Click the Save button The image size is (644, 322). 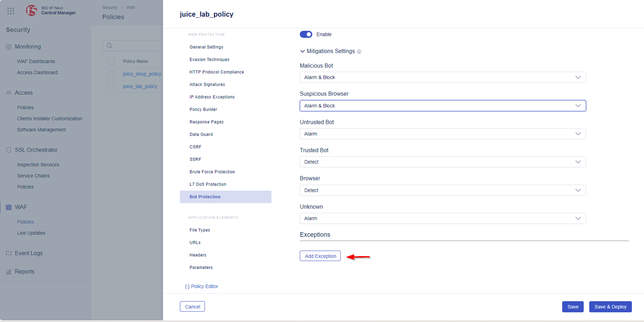pyautogui.click(x=573, y=307)
